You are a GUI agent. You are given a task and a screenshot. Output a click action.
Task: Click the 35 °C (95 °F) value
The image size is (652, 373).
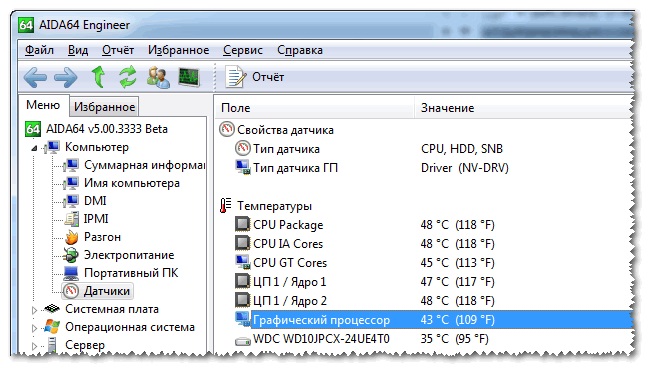454,339
